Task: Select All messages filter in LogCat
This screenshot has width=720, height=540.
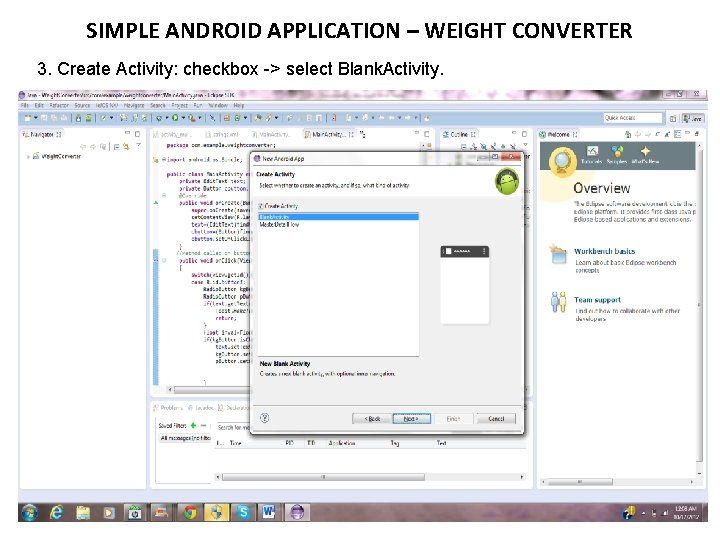Action: pos(185,438)
